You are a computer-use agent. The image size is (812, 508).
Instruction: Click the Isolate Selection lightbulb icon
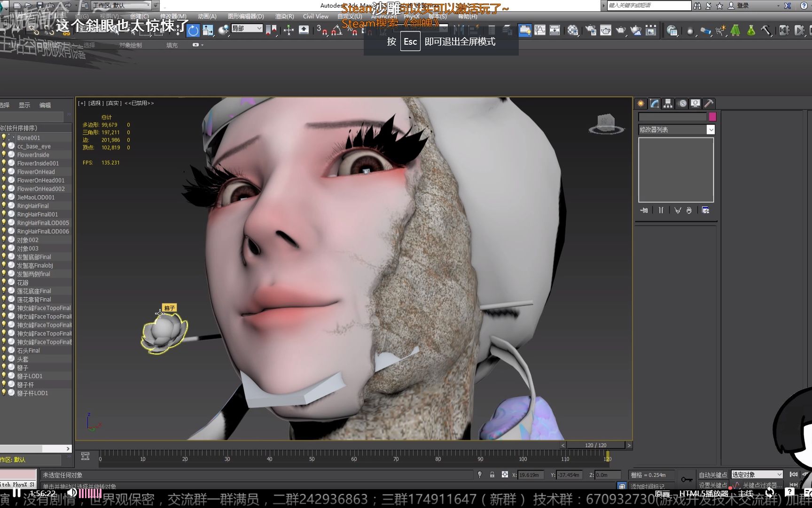coord(480,475)
